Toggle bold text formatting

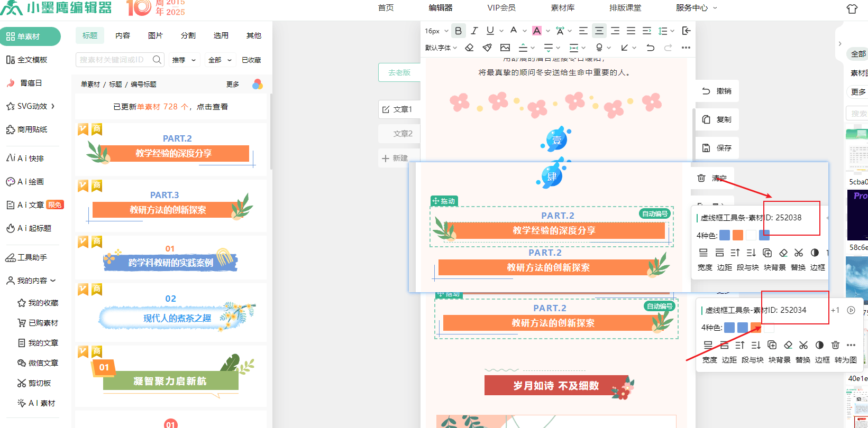coord(458,31)
